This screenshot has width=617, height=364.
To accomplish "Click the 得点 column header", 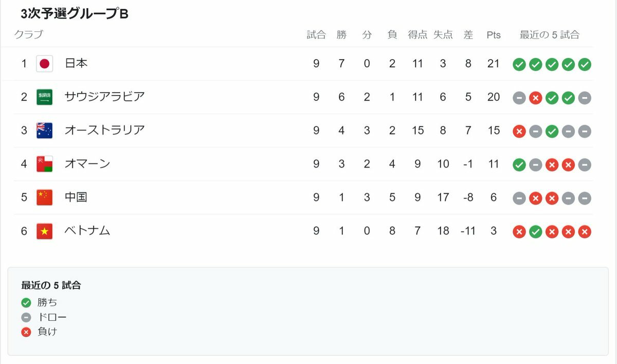I will click(418, 35).
